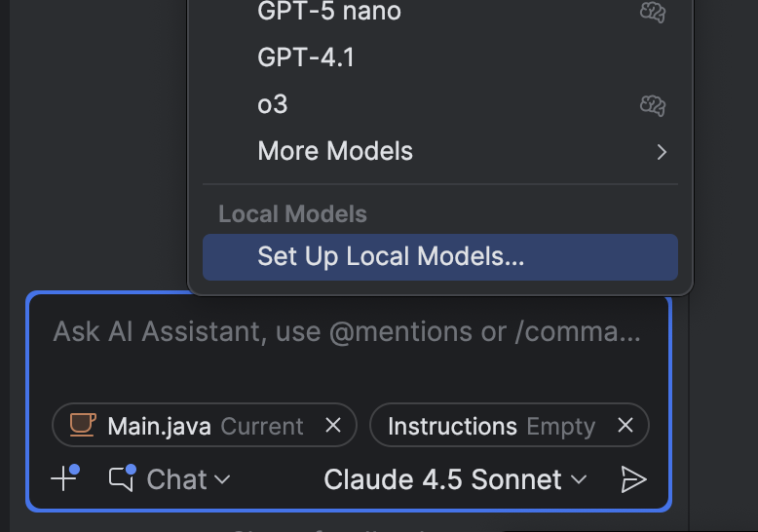The height and width of the screenshot is (532, 758).
Task: Focus the Ask AI Assistant input field
Action: [x=347, y=332]
